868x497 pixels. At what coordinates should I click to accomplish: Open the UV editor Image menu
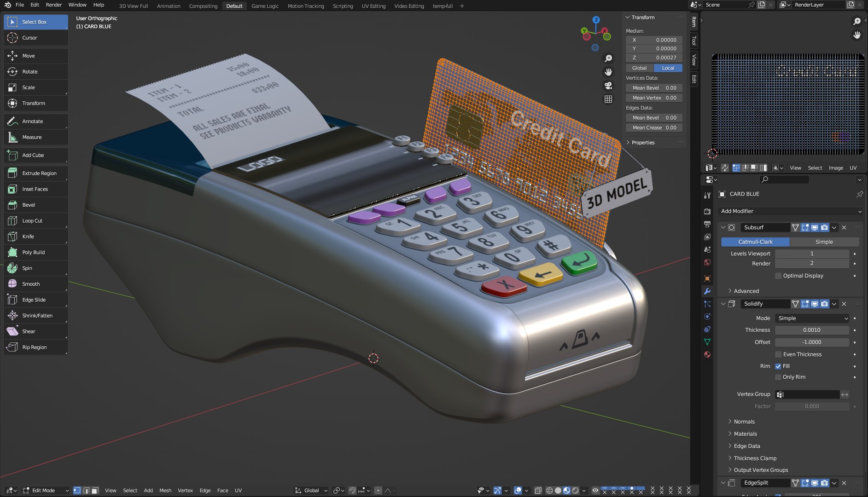pyautogui.click(x=836, y=168)
